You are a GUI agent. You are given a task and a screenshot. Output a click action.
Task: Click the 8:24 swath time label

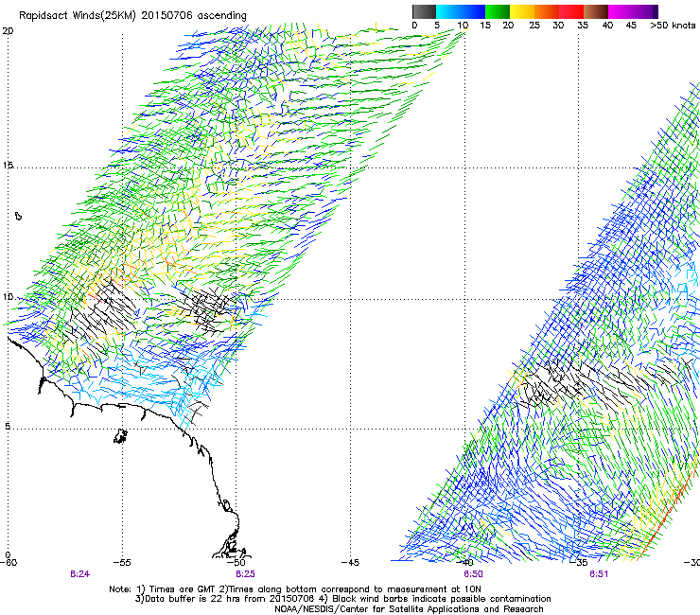click(x=79, y=574)
